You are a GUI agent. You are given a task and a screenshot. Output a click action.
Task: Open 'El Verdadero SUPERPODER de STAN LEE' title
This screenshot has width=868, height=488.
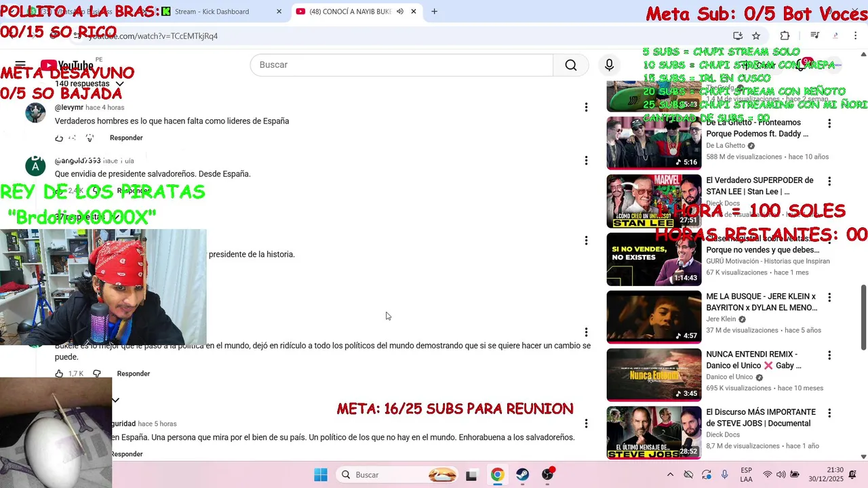tap(759, 186)
